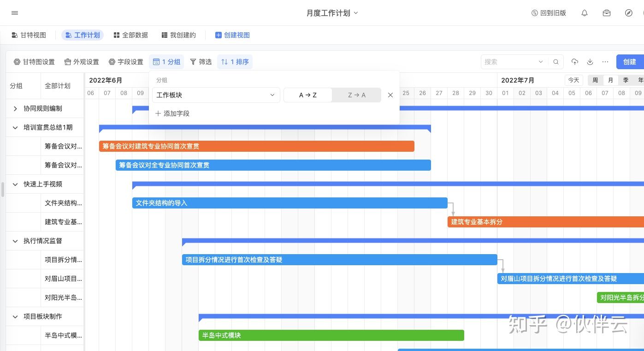Click the 项目拆分情况进行首次检查及答疑 bar
The image size is (644, 351).
pyautogui.click(x=340, y=260)
